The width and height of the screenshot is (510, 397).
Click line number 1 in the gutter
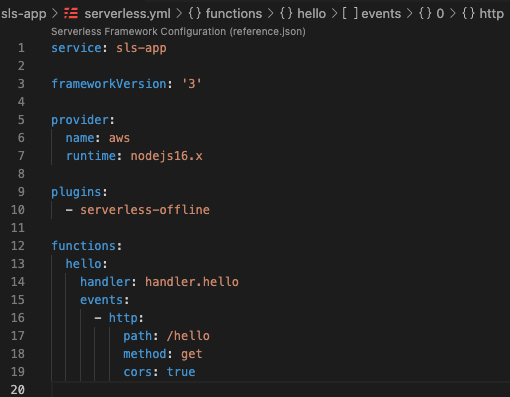click(21, 48)
